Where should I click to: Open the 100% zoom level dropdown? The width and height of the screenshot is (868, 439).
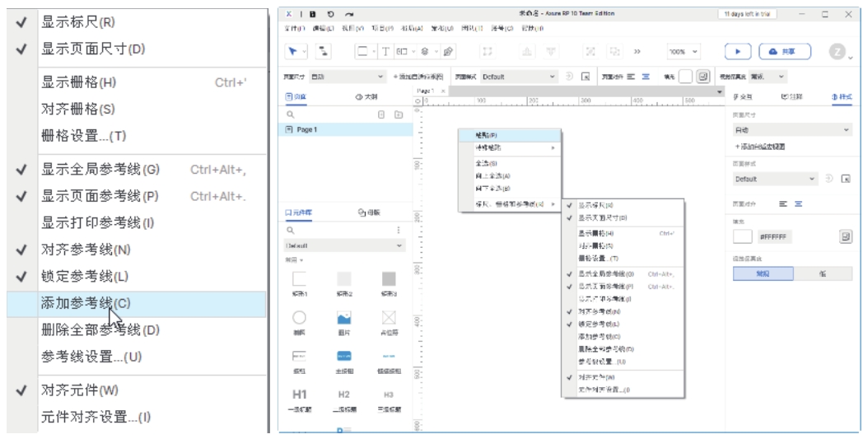684,51
